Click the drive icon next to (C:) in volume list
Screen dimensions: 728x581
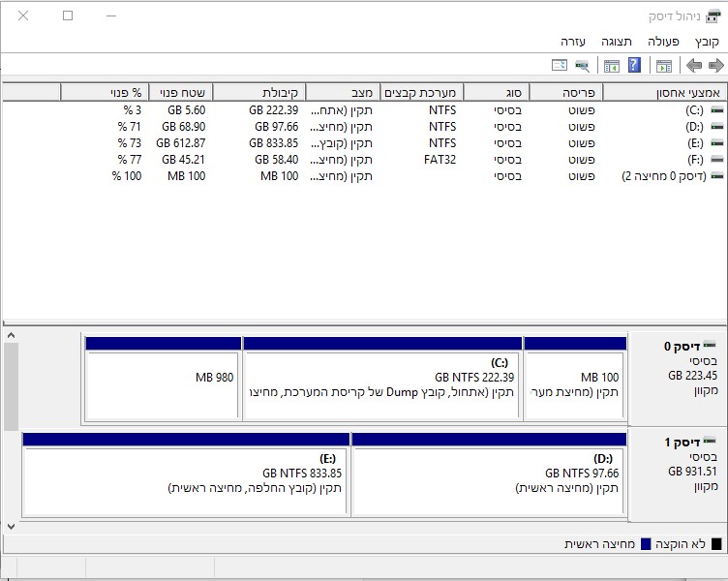tap(715, 110)
